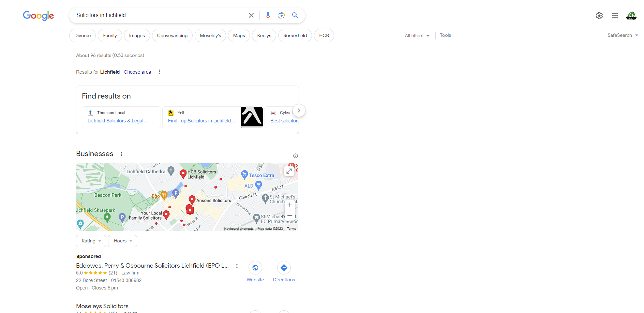Screen dimensions: 644x313
Task: Open Thomson Local Lichfield Solicitors link
Action: [118, 121]
